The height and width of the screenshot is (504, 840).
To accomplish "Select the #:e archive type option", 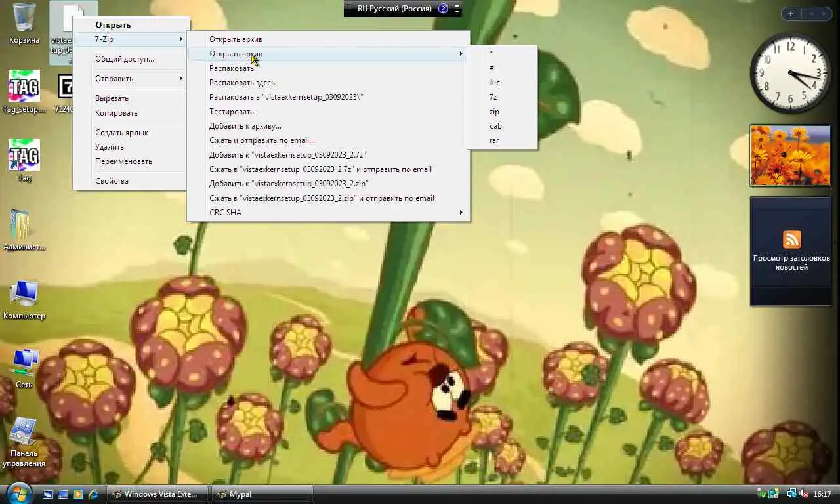I will pyautogui.click(x=502, y=83).
